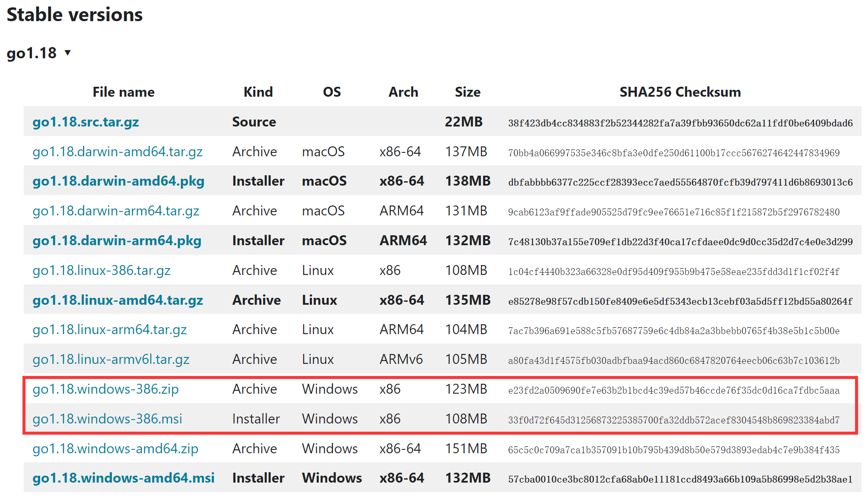868x499 pixels.
Task: Click x86 cell in windows-386.zip row
Action: point(390,389)
